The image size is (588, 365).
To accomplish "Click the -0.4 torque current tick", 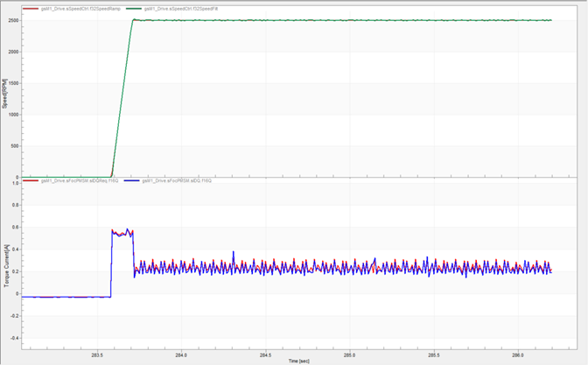I will click(x=15, y=338).
